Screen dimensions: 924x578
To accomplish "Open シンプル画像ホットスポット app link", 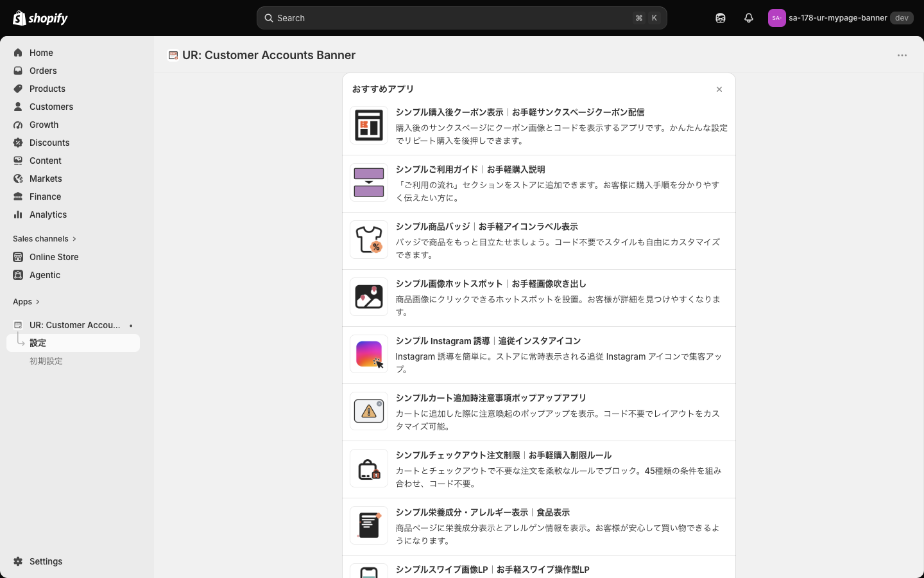I will (491, 284).
